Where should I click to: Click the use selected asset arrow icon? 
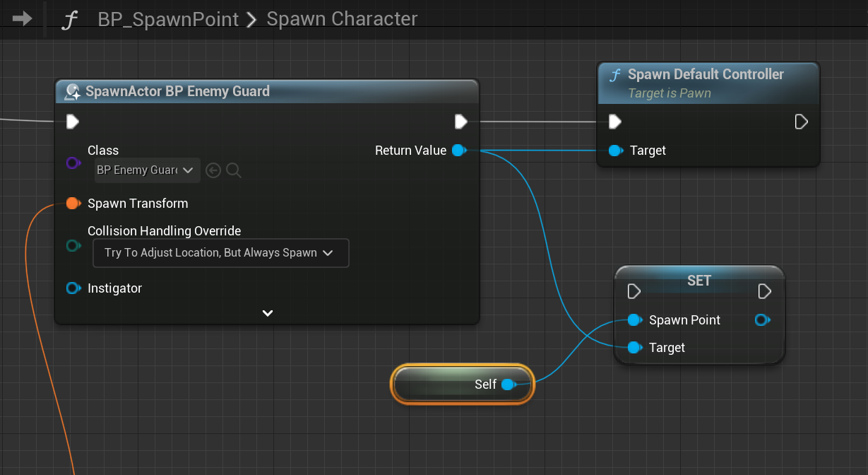tap(213, 170)
